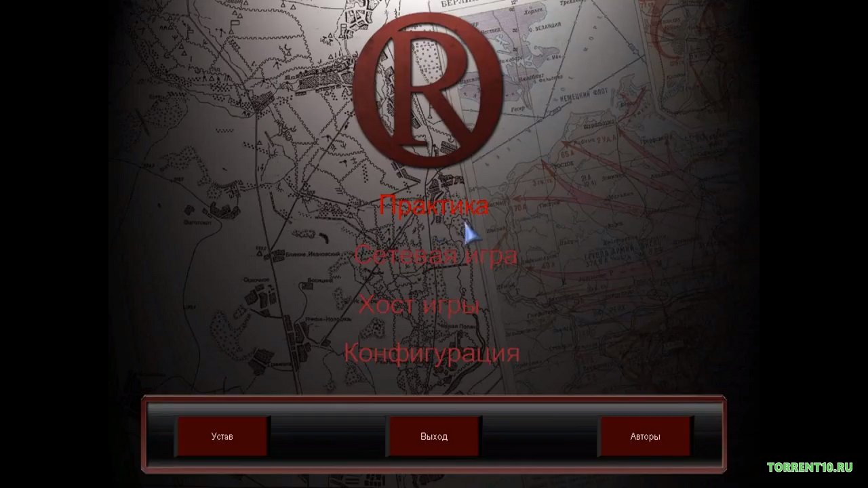This screenshot has width=868, height=488.
Task: Click the torrent10.ru watermark text
Action: [x=810, y=467]
